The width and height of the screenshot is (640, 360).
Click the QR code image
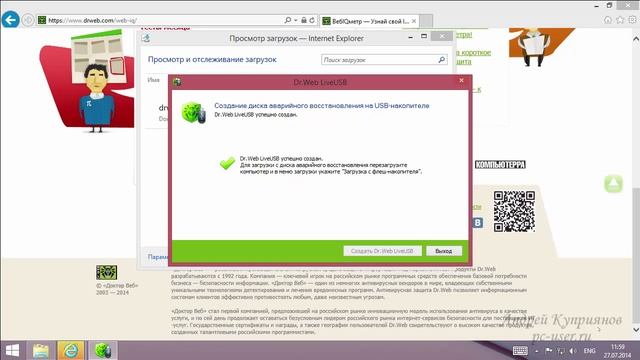(514, 211)
